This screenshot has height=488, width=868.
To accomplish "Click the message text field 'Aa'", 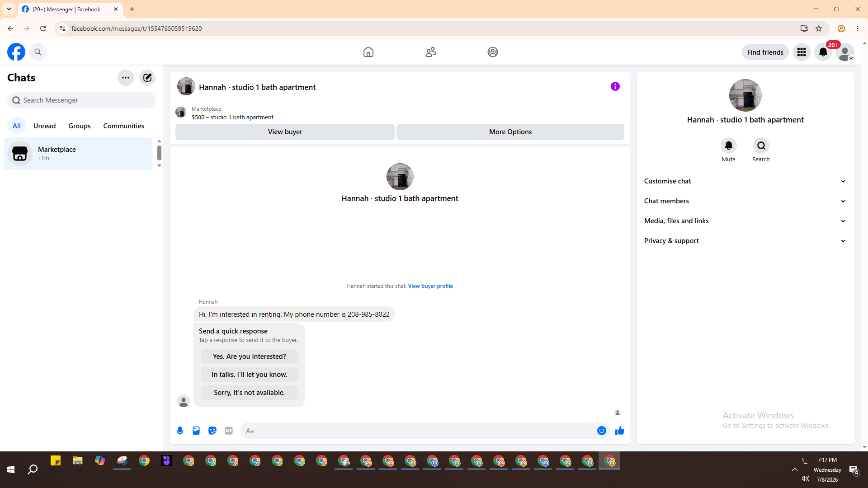I will pos(418,431).
